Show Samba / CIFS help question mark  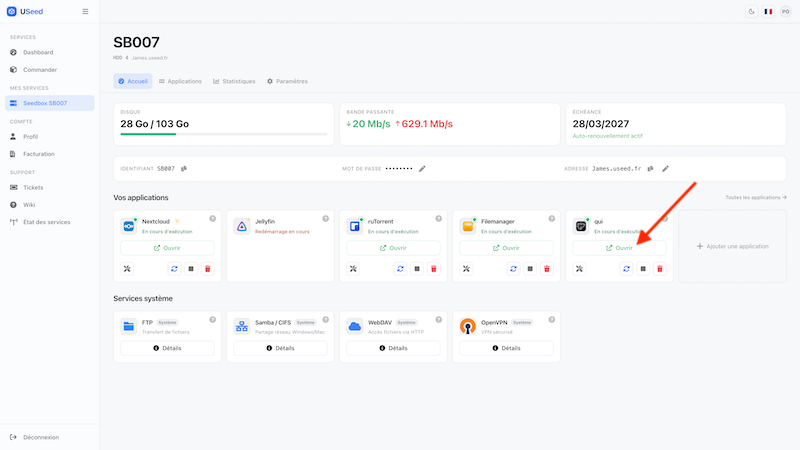pyautogui.click(x=326, y=320)
